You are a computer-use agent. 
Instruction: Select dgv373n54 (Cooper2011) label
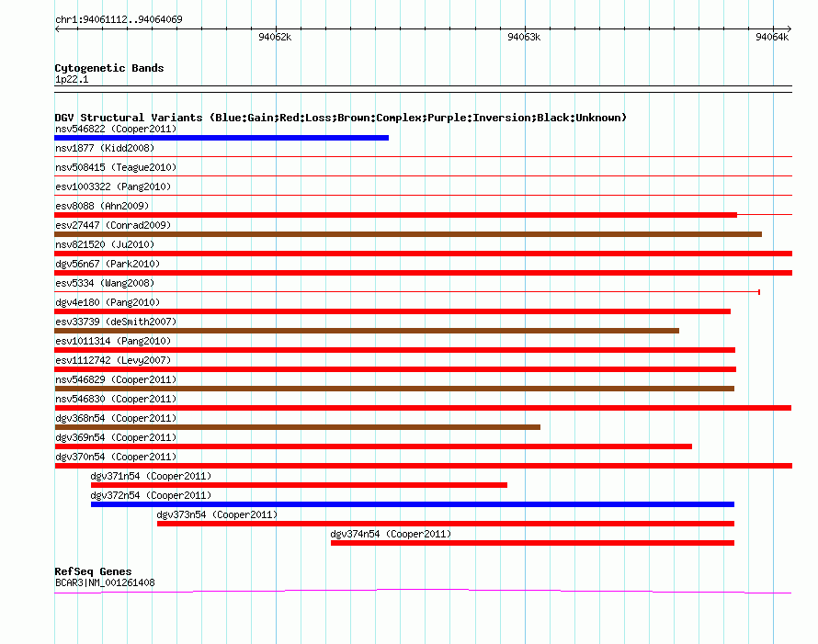click(x=217, y=514)
